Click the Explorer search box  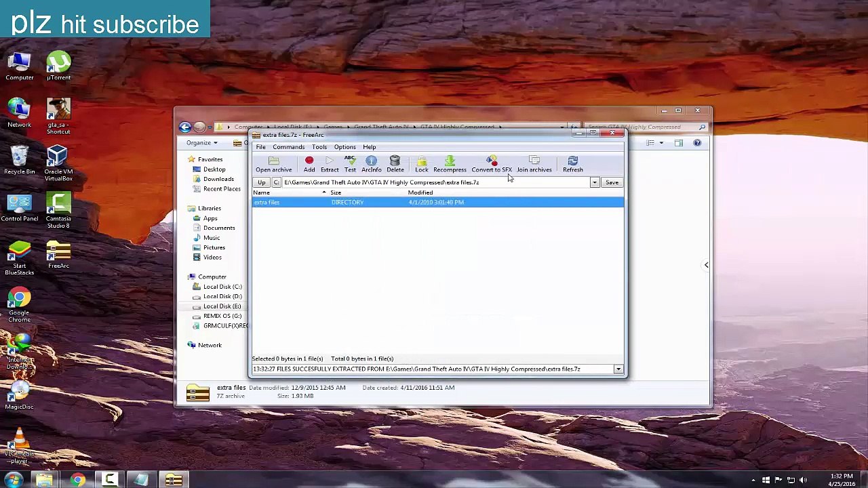(646, 127)
